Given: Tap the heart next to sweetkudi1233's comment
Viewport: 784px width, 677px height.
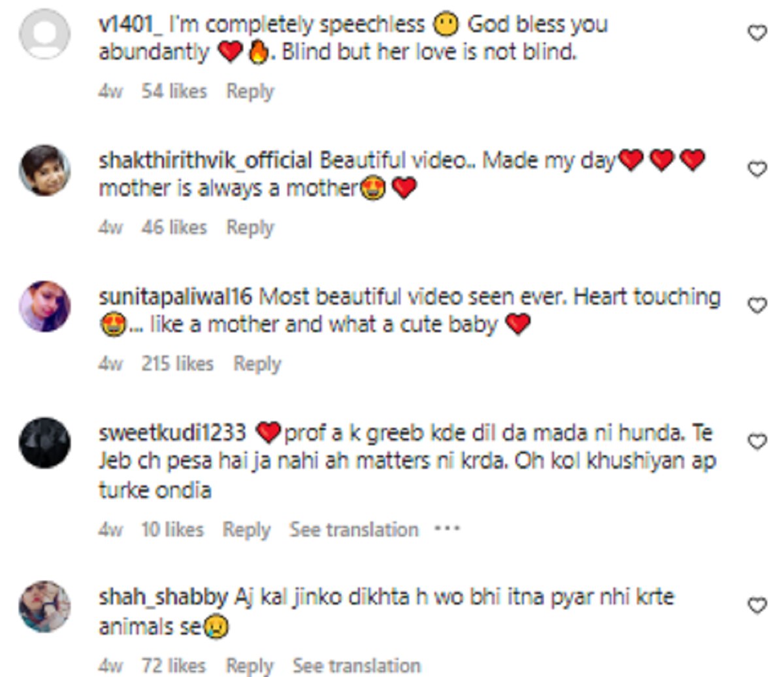Looking at the screenshot, I should click(757, 442).
